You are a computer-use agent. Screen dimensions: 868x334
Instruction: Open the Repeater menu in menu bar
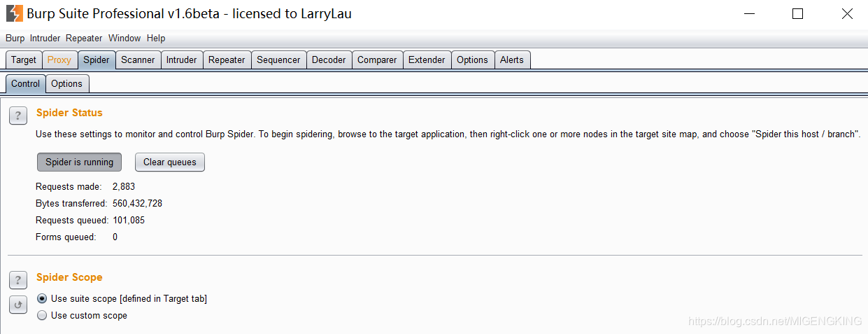(84, 39)
